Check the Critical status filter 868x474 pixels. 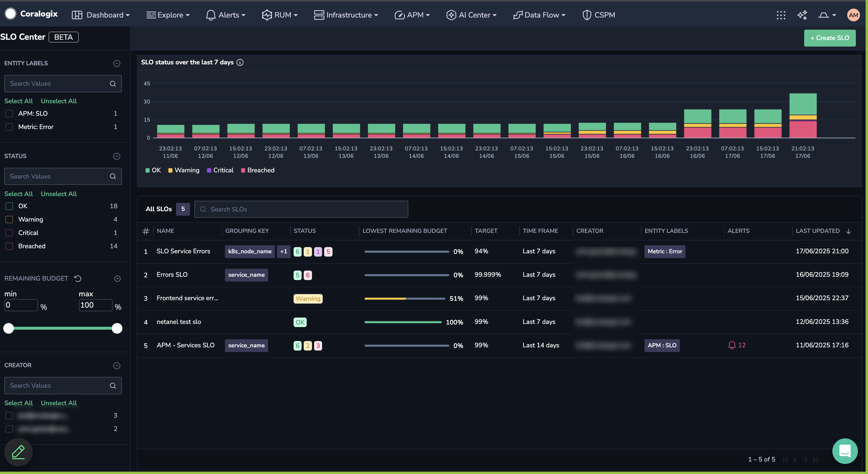[9, 233]
